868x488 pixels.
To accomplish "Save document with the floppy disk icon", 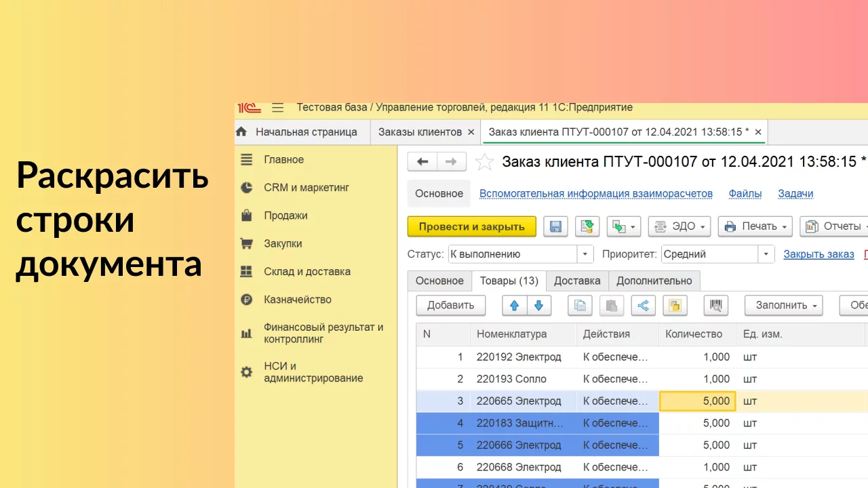I will pyautogui.click(x=555, y=226).
